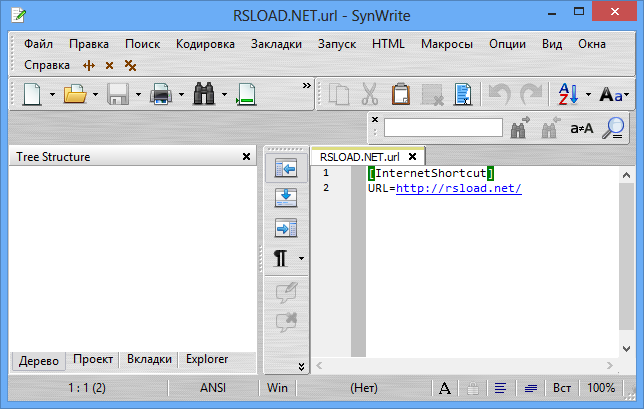Expand the Save dropdown arrow
Image resolution: width=644 pixels, height=409 pixels.
(x=138, y=95)
